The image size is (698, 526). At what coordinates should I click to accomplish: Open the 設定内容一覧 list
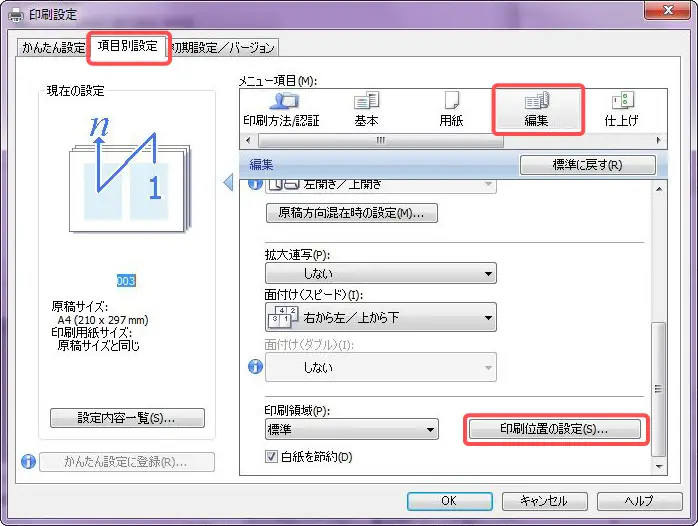(127, 418)
